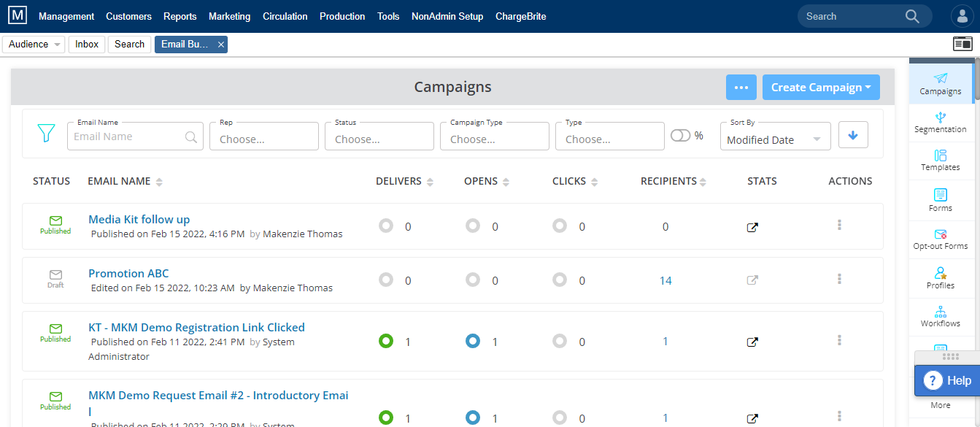
Task: Open the Templates sidebar icon
Action: pyautogui.click(x=941, y=161)
